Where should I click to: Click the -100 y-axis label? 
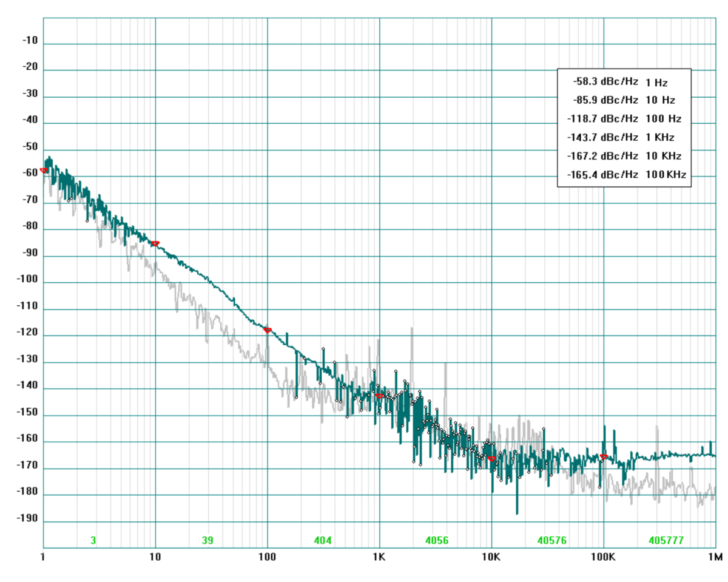pyautogui.click(x=28, y=280)
